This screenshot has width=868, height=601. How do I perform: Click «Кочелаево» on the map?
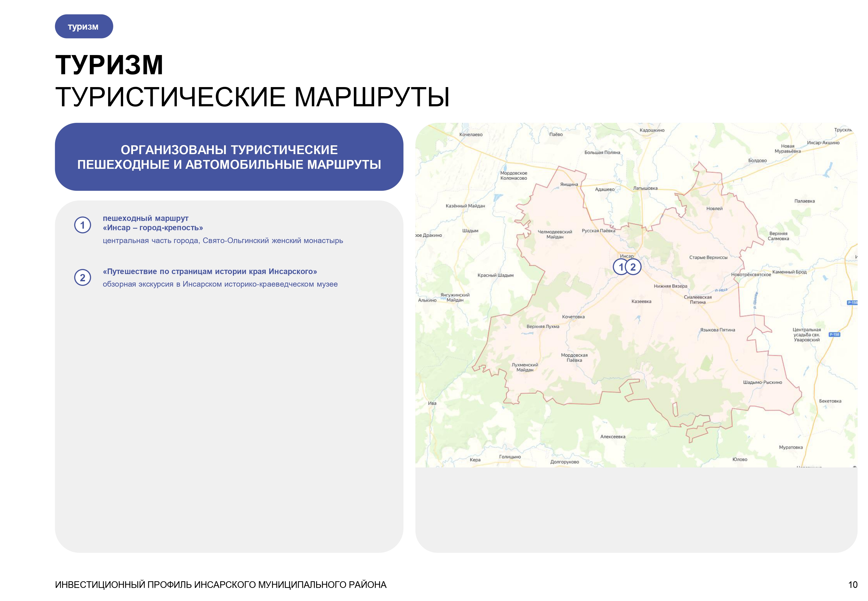(471, 134)
